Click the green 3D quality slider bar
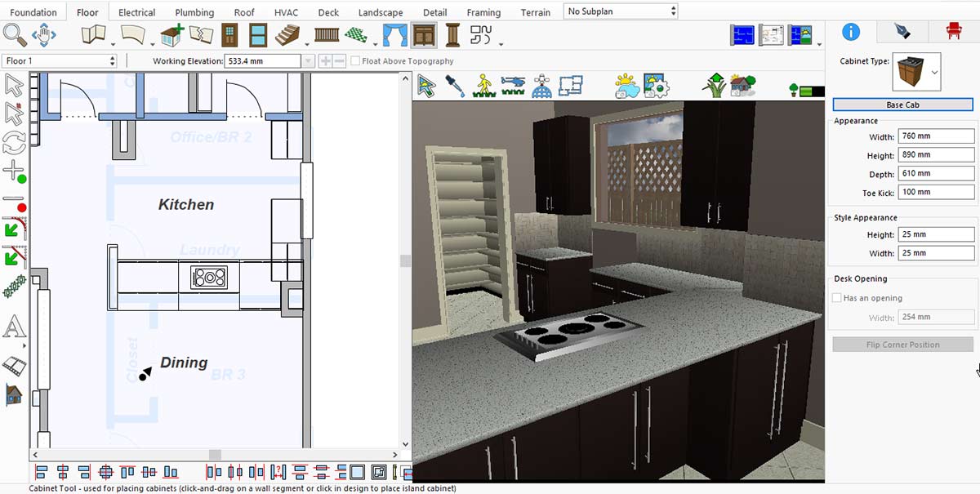This screenshot has height=494, width=980. click(810, 91)
